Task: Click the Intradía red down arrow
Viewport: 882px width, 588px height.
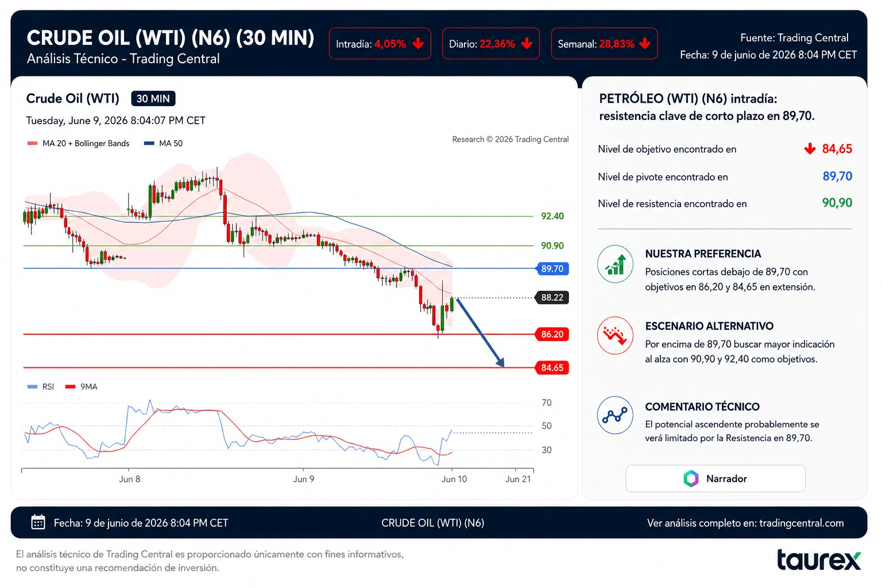Action: (418, 44)
